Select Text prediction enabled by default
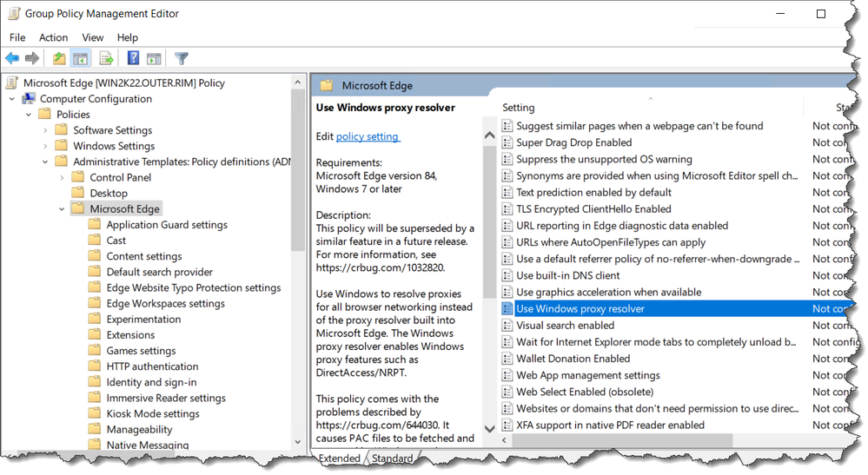Screen dimensions: 868x475 click(x=593, y=193)
